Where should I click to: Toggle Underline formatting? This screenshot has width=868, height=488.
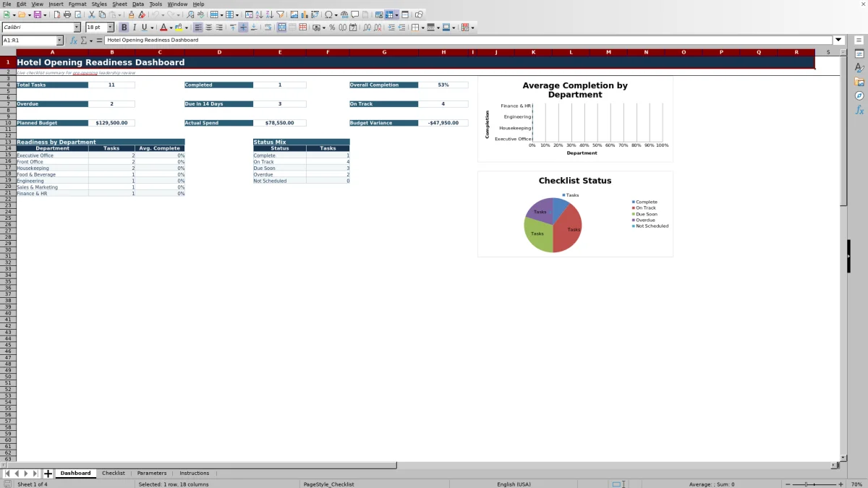[x=144, y=27]
